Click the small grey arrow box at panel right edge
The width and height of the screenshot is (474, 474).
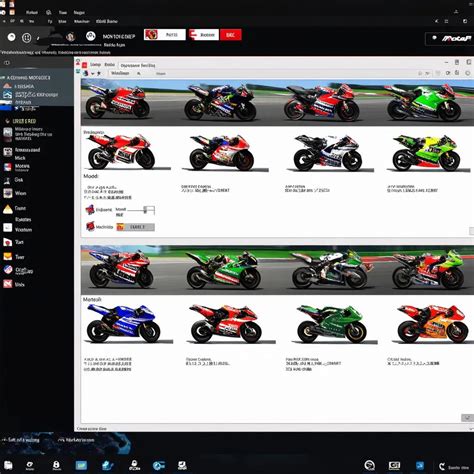pos(471,231)
